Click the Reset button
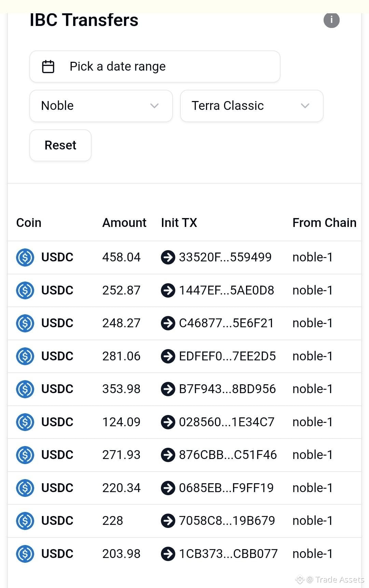This screenshot has height=588, width=369. (60, 145)
